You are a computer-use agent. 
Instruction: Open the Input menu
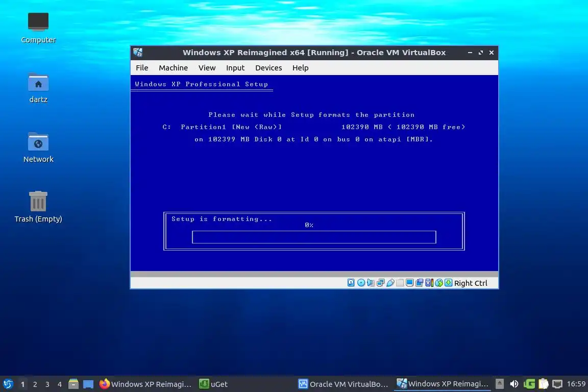(x=235, y=68)
